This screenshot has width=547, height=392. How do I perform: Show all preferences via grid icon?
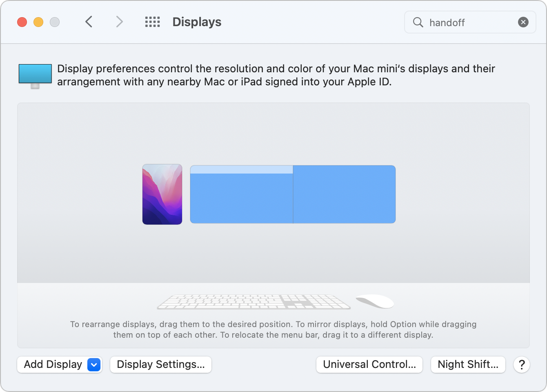click(152, 22)
